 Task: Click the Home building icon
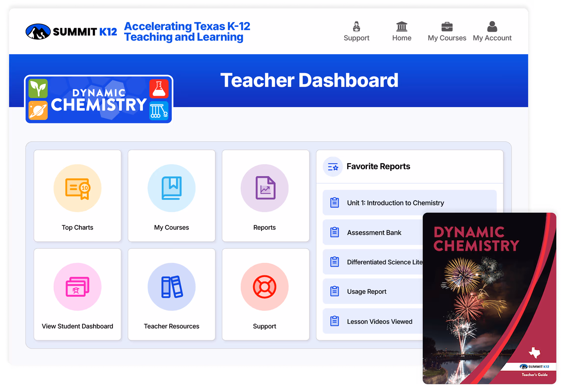coord(402,26)
